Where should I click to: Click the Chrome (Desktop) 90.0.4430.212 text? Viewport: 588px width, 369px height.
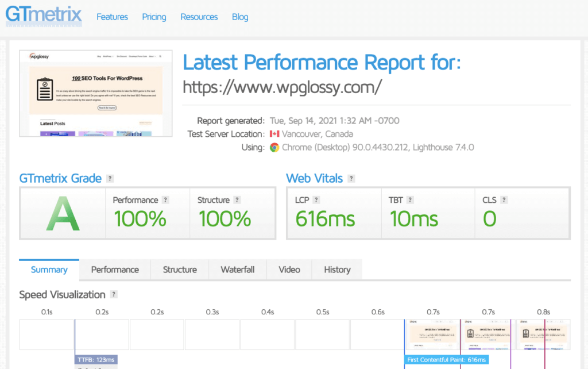(345, 148)
